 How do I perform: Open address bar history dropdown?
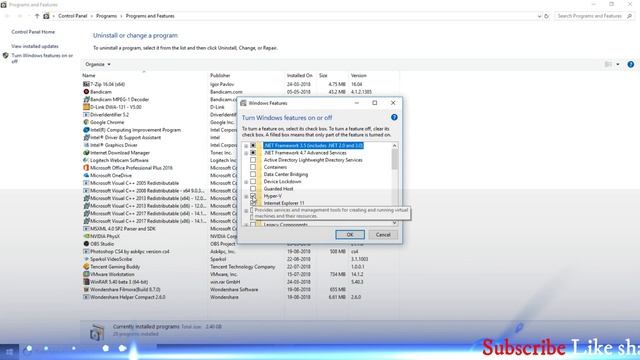(x=539, y=16)
